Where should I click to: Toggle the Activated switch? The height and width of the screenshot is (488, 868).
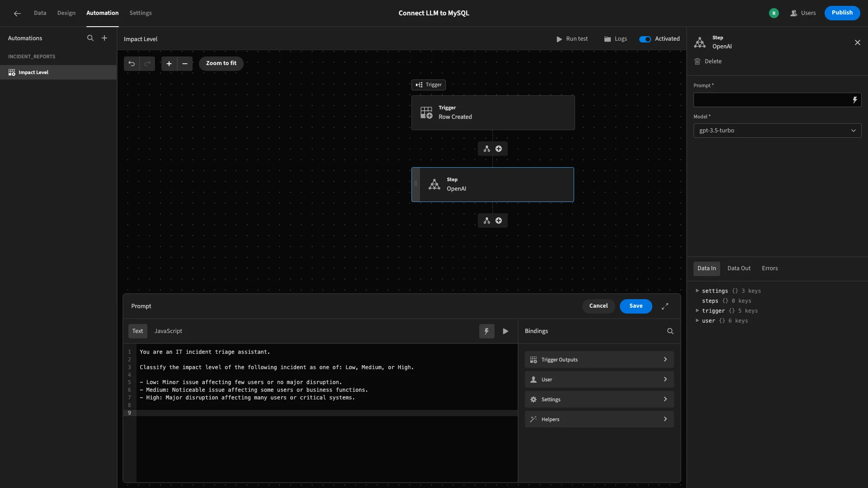point(645,39)
